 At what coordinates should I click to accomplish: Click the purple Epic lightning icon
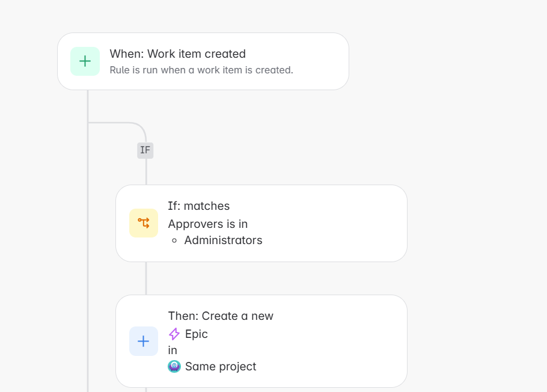(174, 334)
